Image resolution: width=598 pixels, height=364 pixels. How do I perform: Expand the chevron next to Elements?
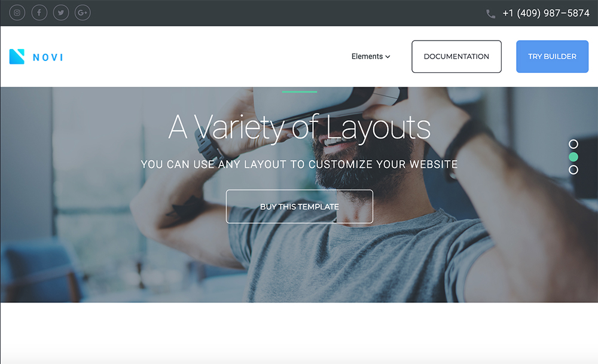(x=388, y=57)
